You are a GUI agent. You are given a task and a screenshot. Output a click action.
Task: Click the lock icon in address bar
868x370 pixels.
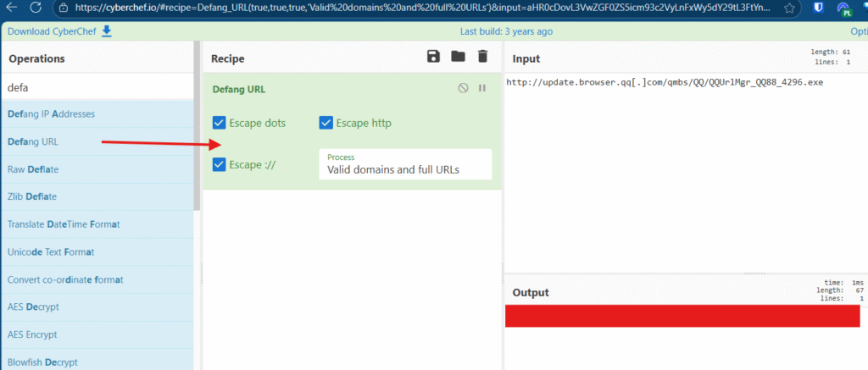click(x=63, y=8)
